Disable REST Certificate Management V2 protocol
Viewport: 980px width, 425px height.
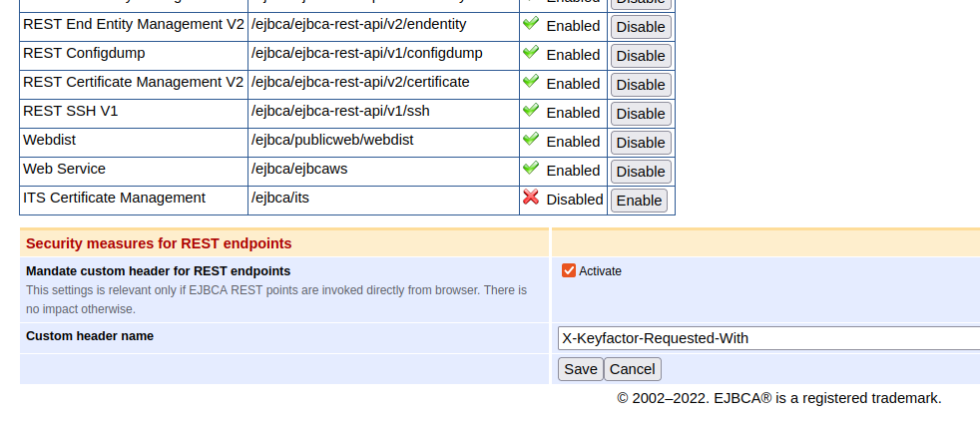[640, 85]
